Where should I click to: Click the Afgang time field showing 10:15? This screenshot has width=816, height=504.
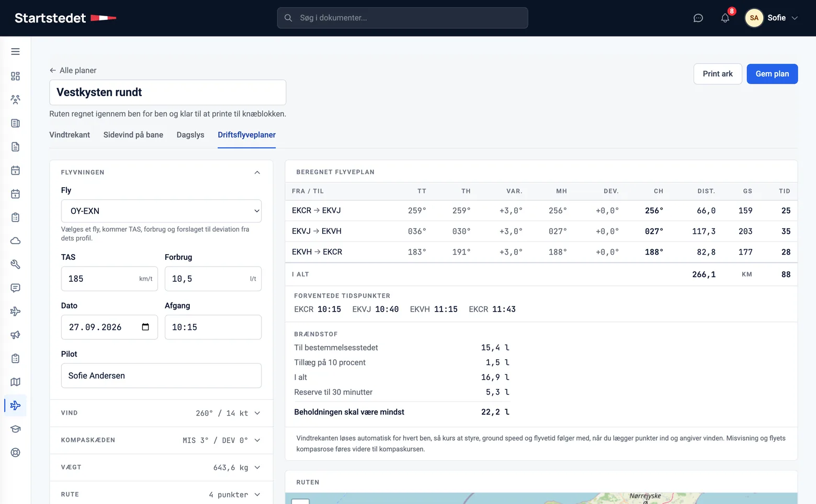(x=213, y=327)
